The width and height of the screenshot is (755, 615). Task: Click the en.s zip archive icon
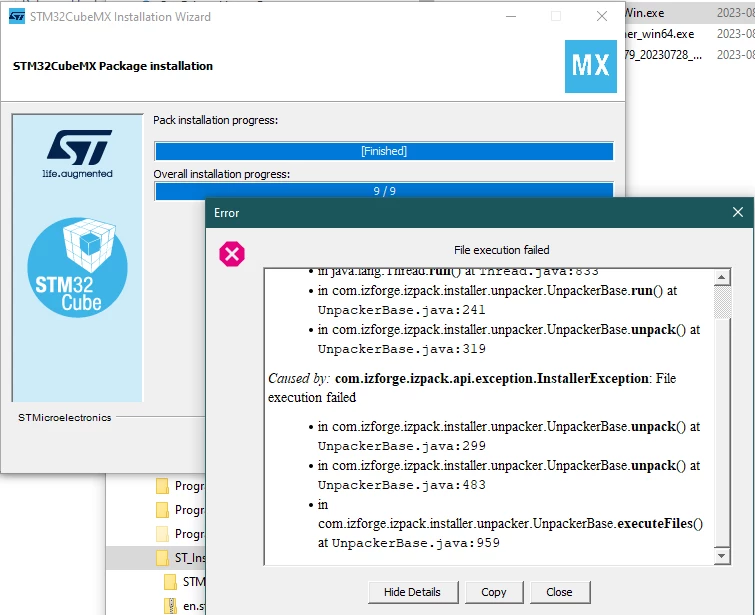[170, 606]
